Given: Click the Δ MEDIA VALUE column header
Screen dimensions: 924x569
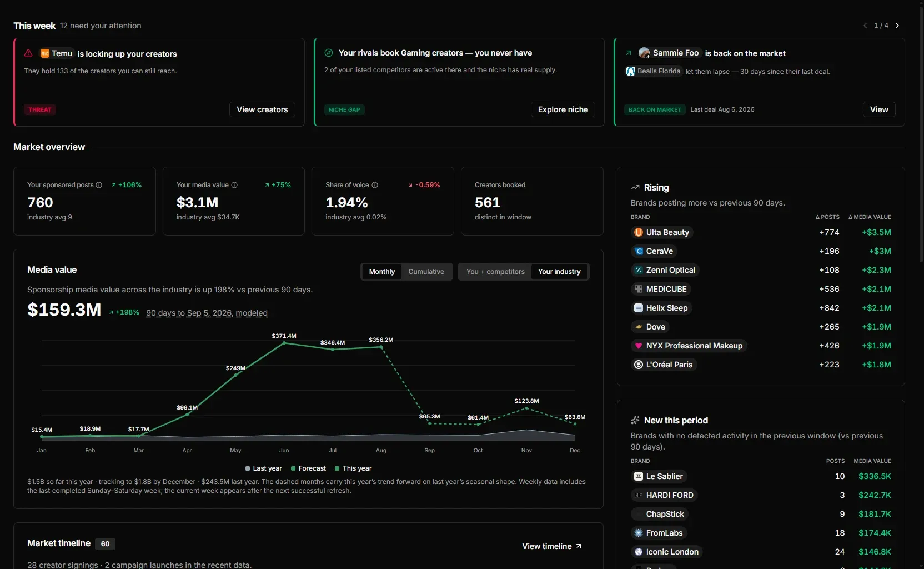Looking at the screenshot, I should [870, 217].
